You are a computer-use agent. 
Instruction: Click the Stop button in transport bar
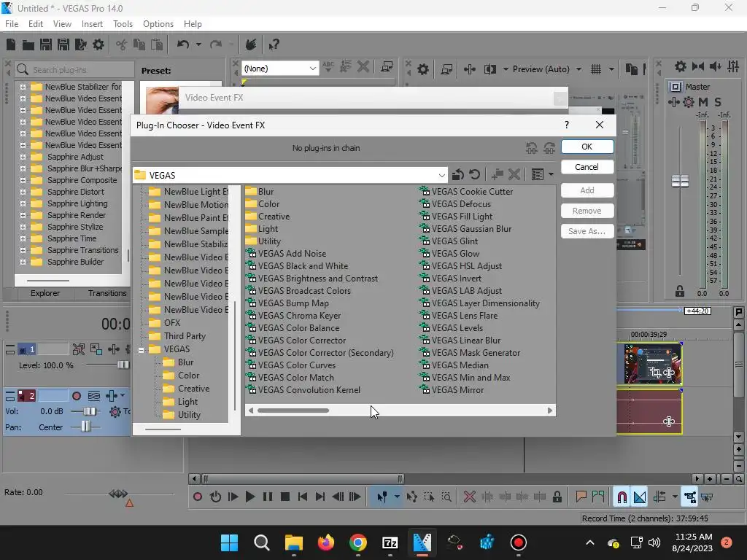285,497
